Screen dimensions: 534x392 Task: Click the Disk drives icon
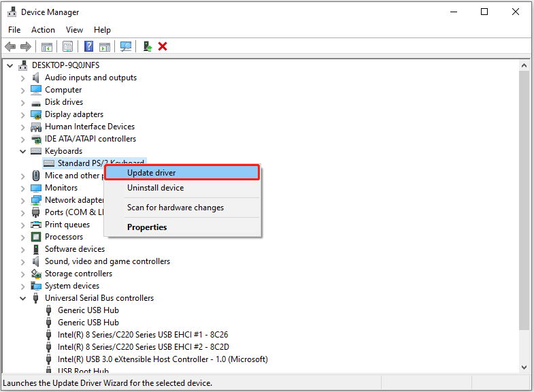pos(36,103)
